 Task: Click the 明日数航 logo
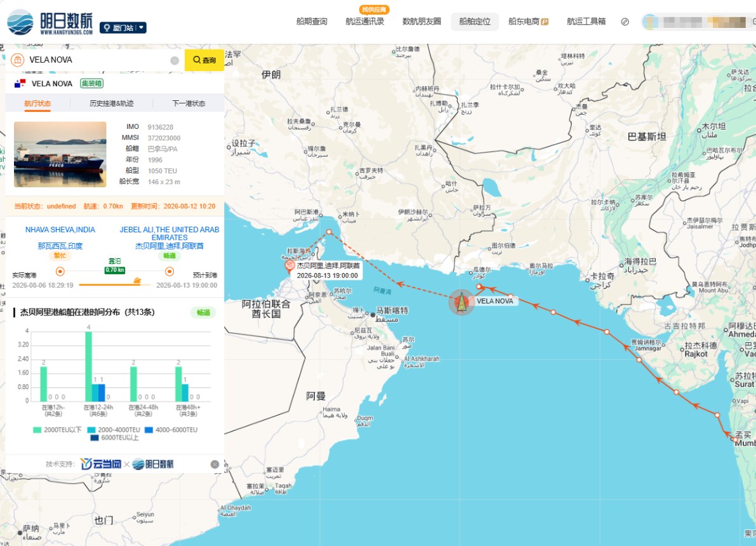(50, 22)
